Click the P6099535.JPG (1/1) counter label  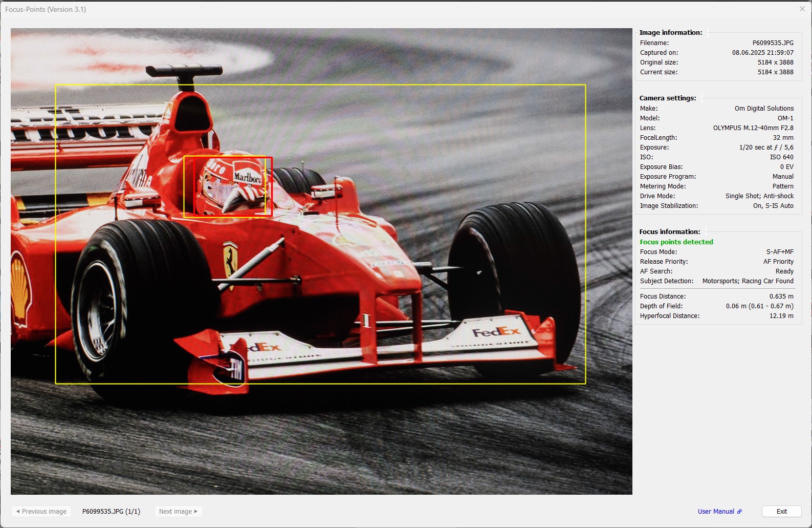pos(111,511)
